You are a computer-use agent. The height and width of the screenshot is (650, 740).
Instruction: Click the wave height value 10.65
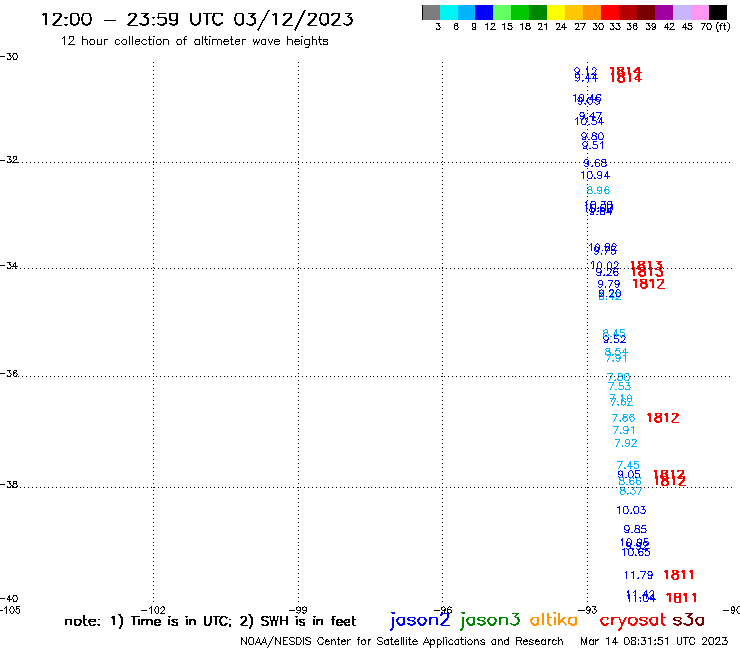636,552
